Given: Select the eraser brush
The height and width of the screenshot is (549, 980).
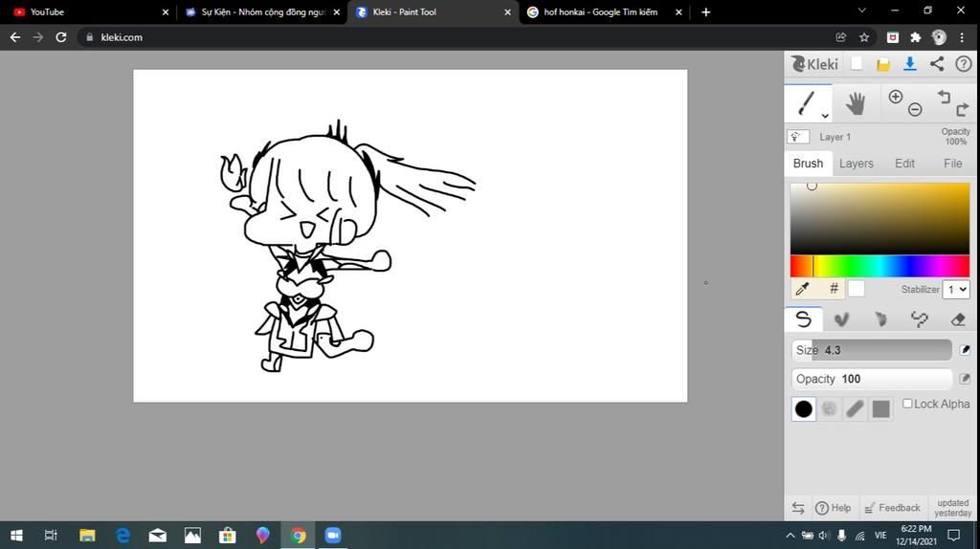Looking at the screenshot, I should [x=958, y=319].
